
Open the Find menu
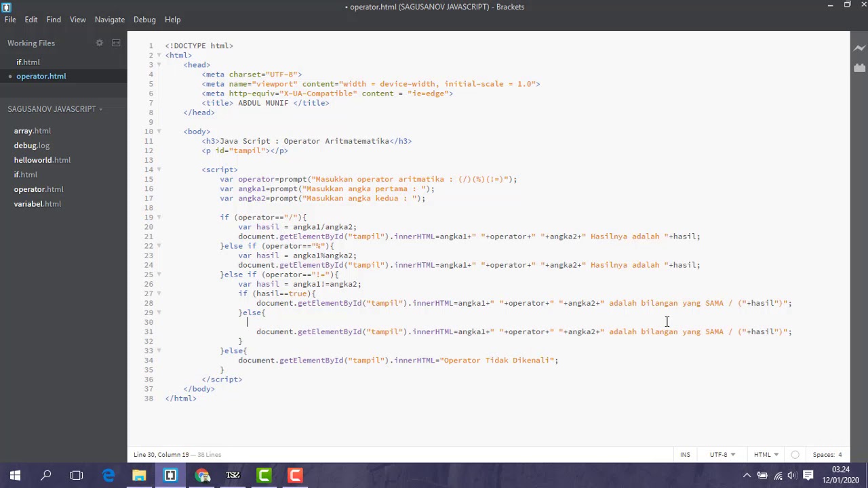click(54, 20)
